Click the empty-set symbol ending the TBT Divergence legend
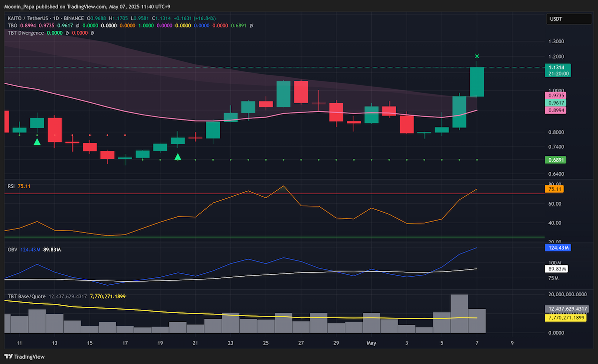This screenshot has width=598, height=364. pyautogui.click(x=92, y=33)
